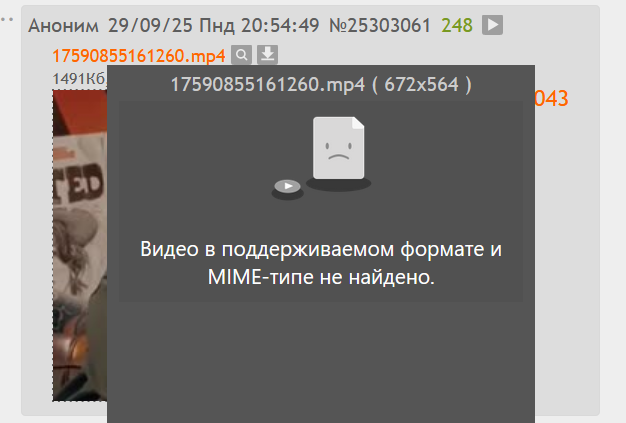Click the green 248 counter
The height and width of the screenshot is (423, 626).
[x=457, y=26]
